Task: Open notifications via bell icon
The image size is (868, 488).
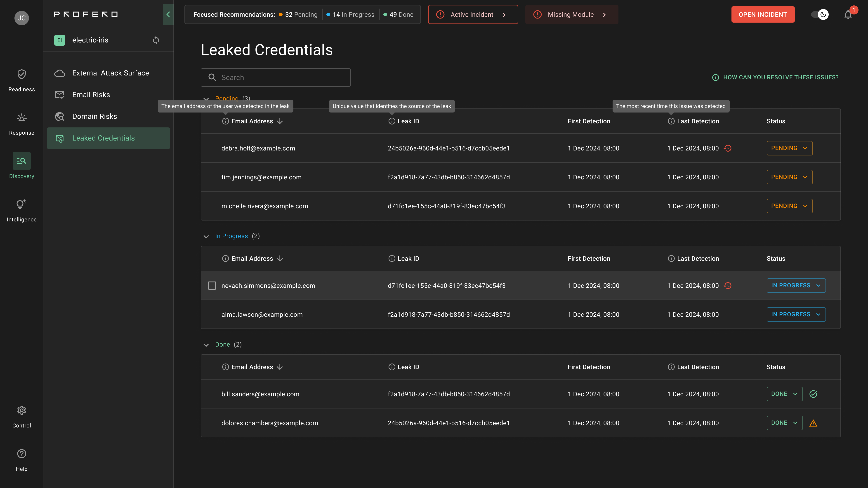Action: click(848, 14)
